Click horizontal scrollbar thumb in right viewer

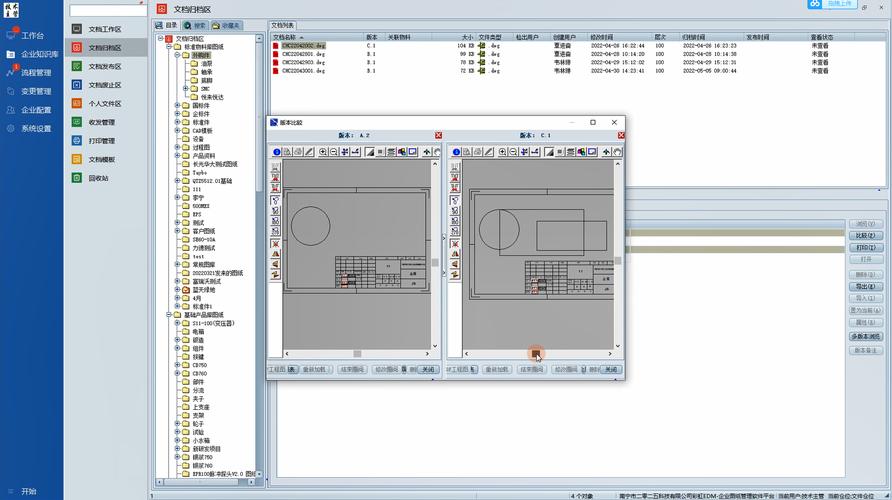pos(536,353)
